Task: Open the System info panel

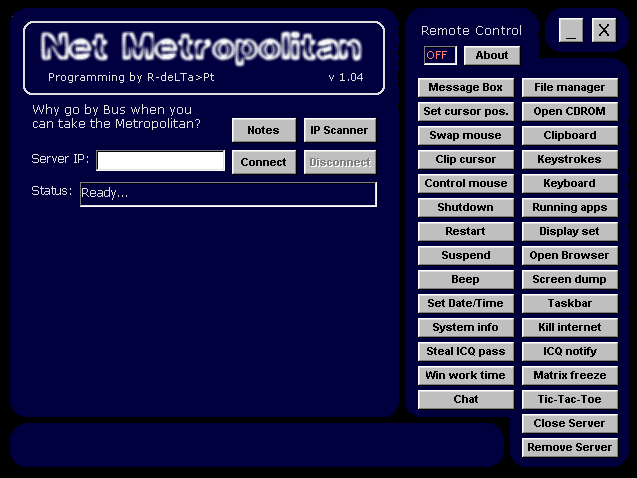Action: point(465,327)
